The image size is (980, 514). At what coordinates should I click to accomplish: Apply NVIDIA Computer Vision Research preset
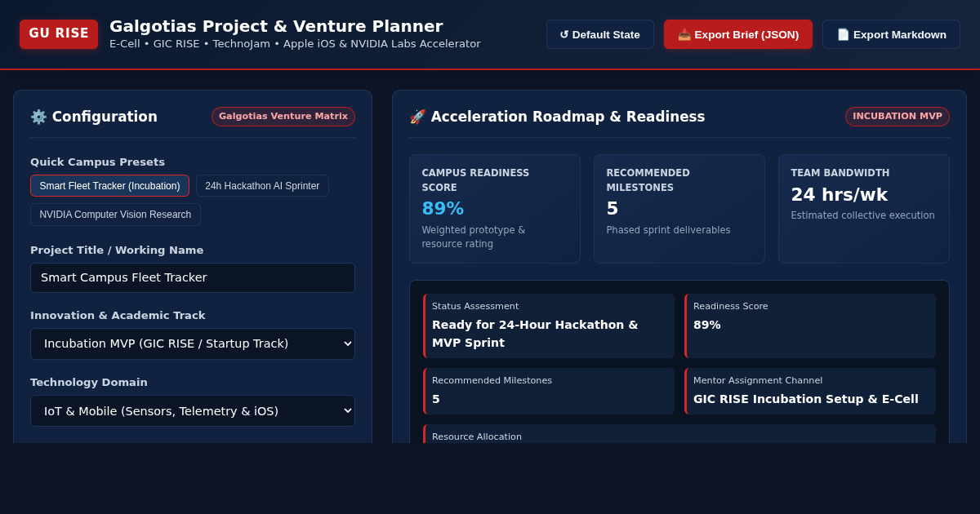pyautogui.click(x=115, y=215)
